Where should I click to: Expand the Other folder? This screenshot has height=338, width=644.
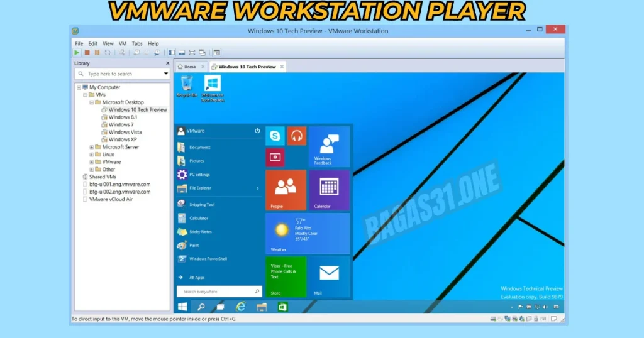pos(92,170)
